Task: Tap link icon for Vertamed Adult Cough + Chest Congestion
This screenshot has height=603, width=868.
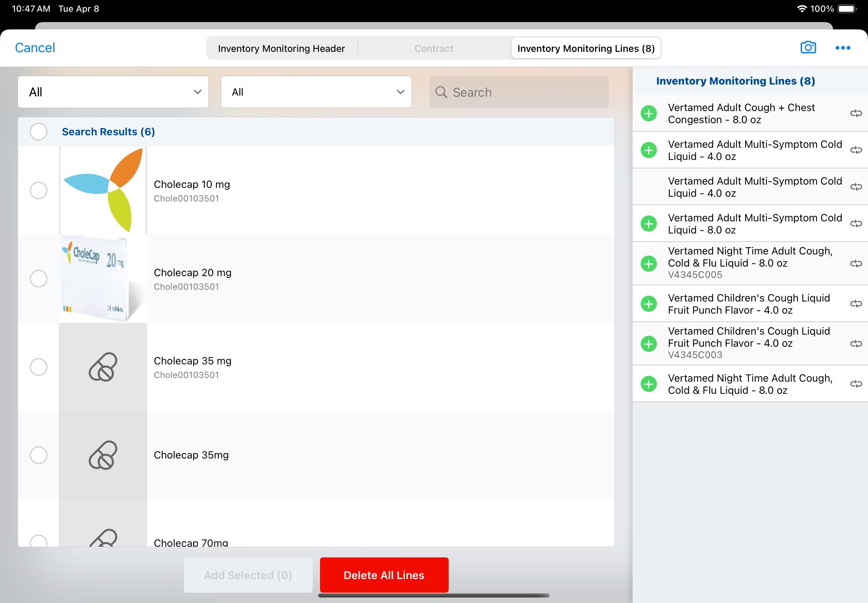Action: [855, 113]
